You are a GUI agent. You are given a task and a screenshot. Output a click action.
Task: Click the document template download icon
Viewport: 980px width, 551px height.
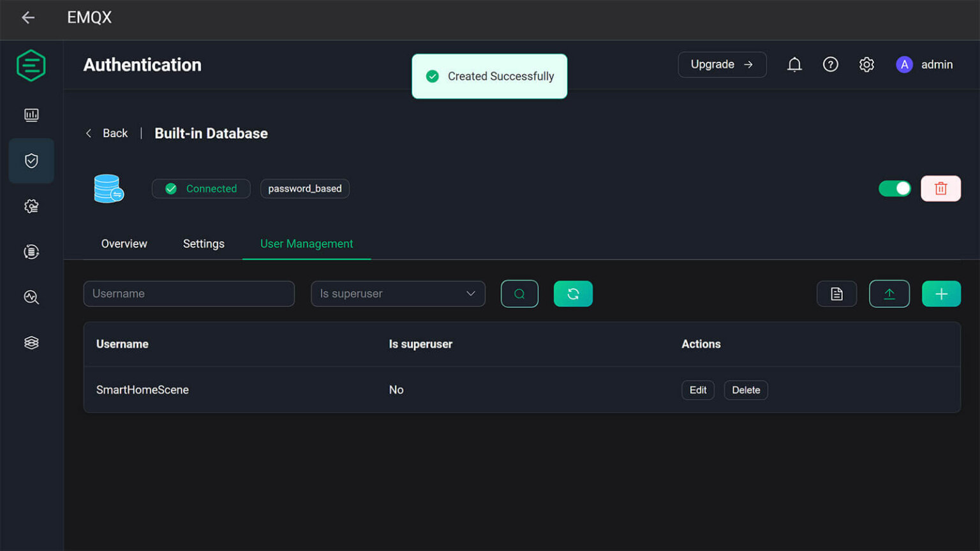tap(836, 293)
